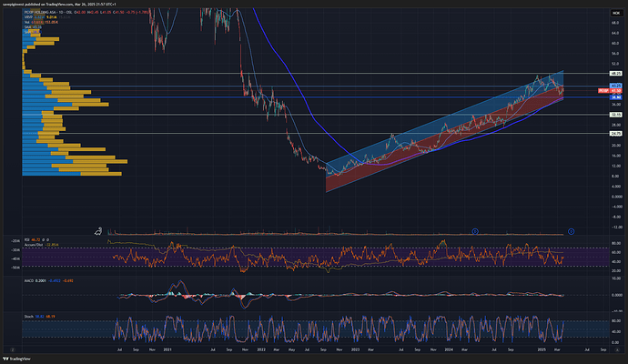This screenshot has height=364, width=628.
Task: Open the earnings event marker near 2024
Action: tap(475, 231)
